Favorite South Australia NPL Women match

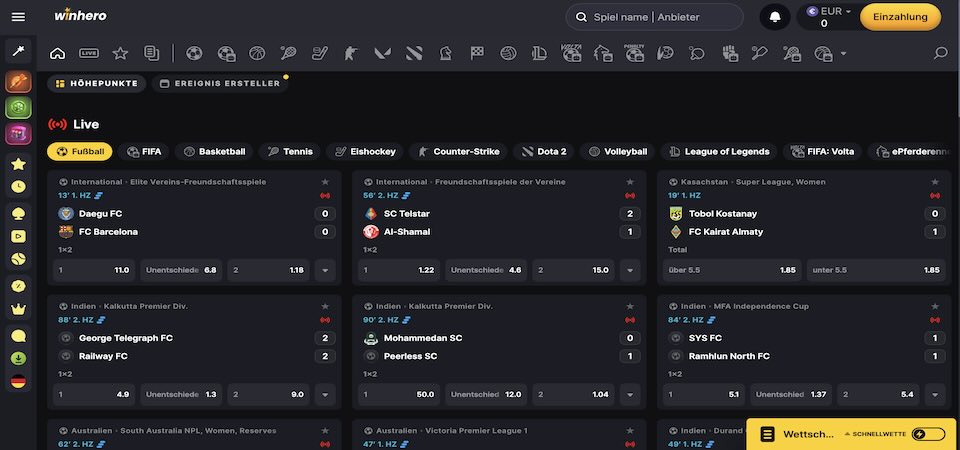[x=325, y=430]
